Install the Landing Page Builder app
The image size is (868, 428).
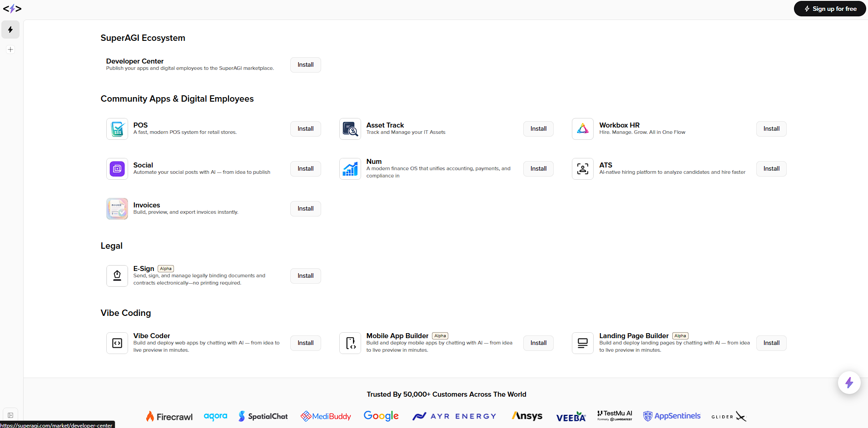(771, 343)
